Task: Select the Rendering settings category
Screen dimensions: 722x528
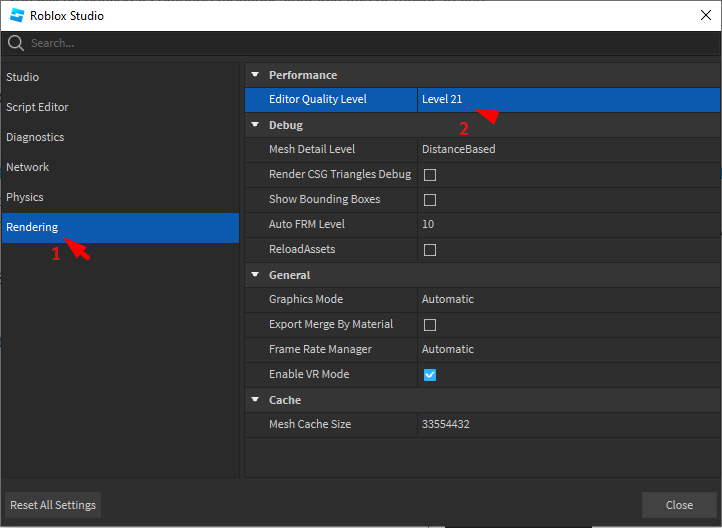Action: 120,227
